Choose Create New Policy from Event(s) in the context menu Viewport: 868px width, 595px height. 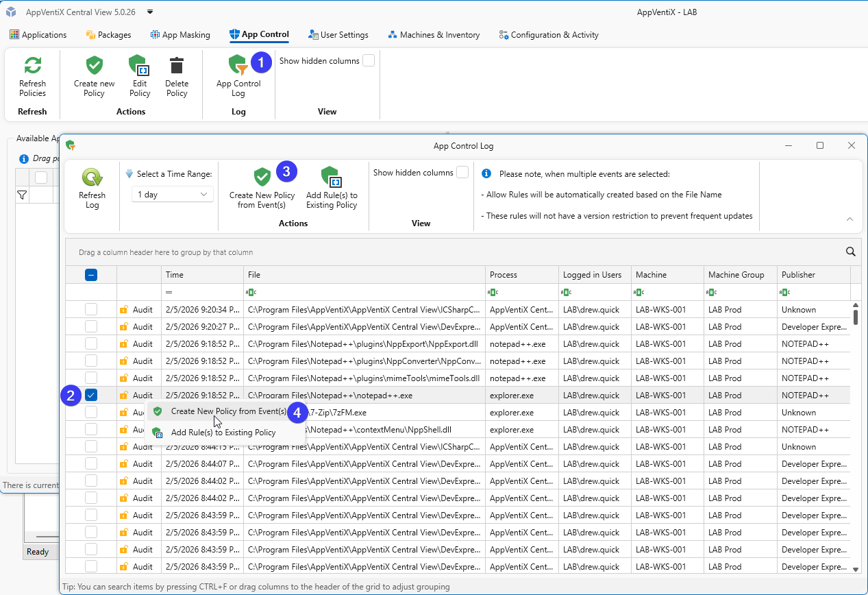coord(228,411)
